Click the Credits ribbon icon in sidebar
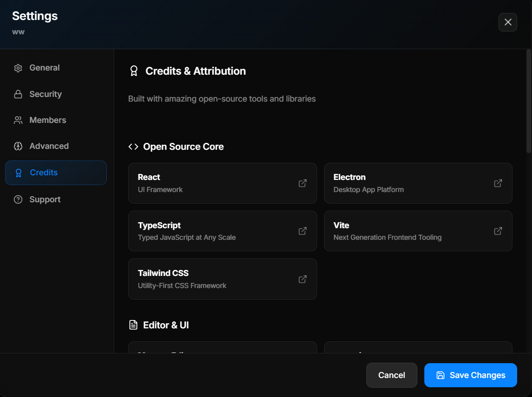This screenshot has height=397, width=532. 19,173
